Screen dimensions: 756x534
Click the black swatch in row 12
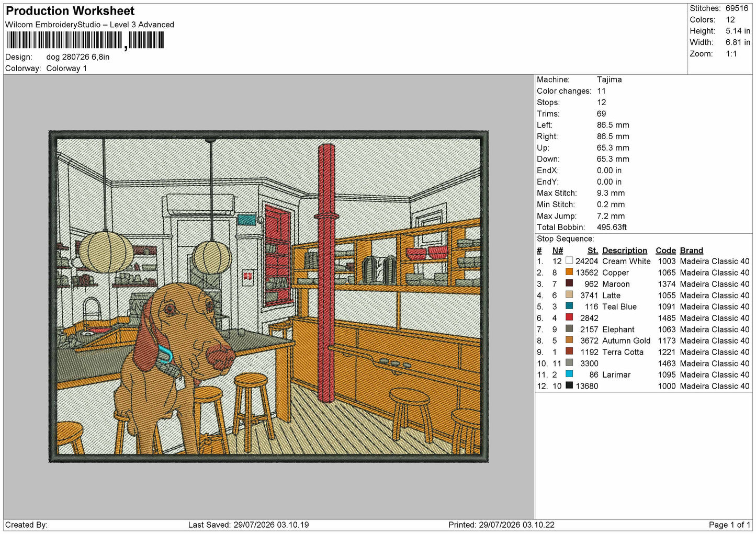[x=569, y=385]
